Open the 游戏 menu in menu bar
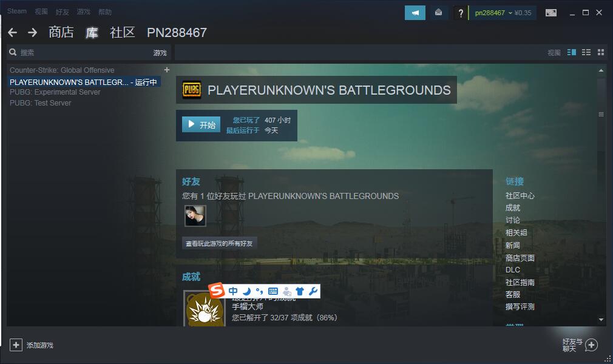The height and width of the screenshot is (364, 613). tap(83, 12)
